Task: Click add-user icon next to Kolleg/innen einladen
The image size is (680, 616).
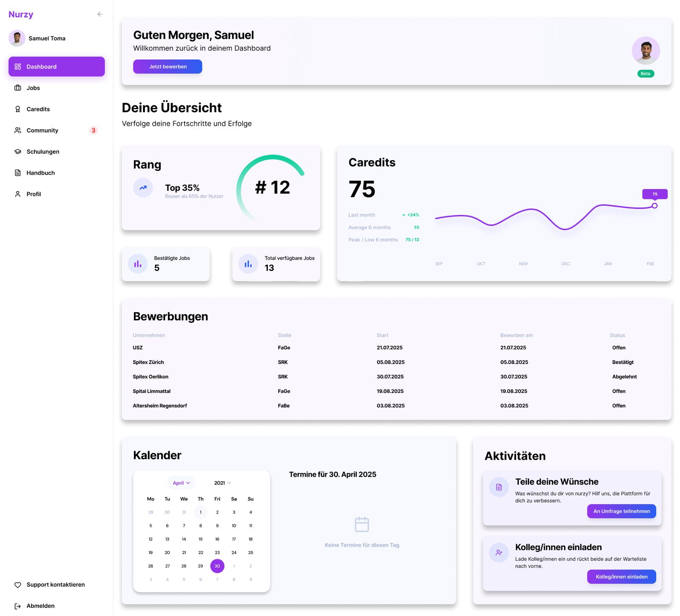Action: coord(499,553)
